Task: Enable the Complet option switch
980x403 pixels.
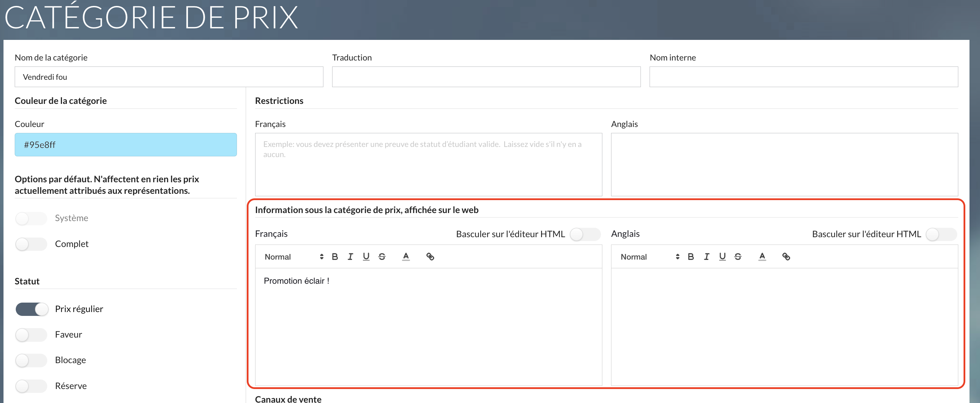Action: (31, 244)
